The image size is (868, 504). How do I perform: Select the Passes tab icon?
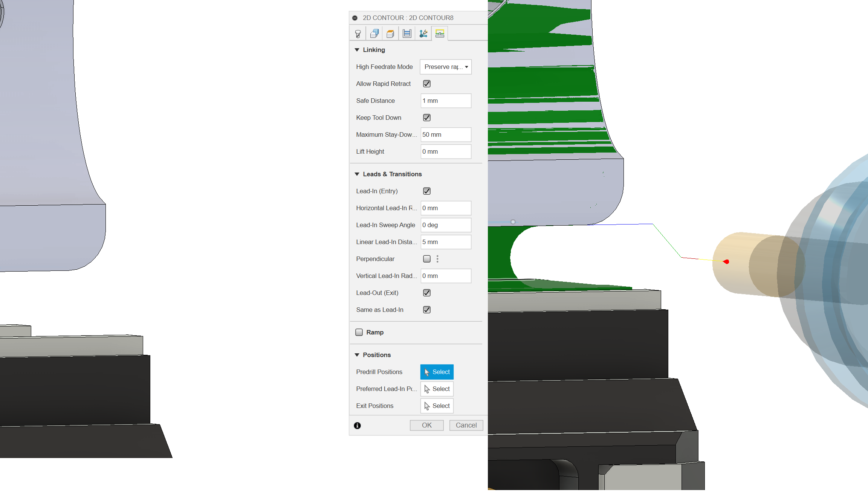click(x=406, y=33)
